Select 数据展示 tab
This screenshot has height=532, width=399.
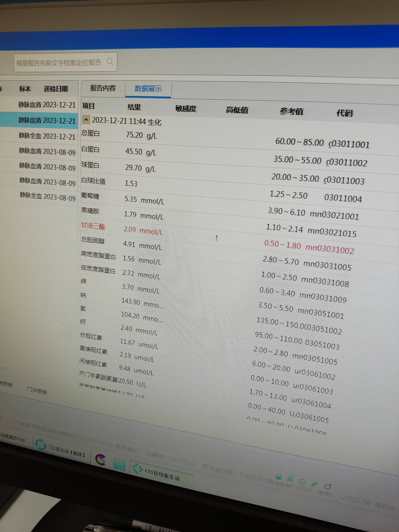(148, 89)
